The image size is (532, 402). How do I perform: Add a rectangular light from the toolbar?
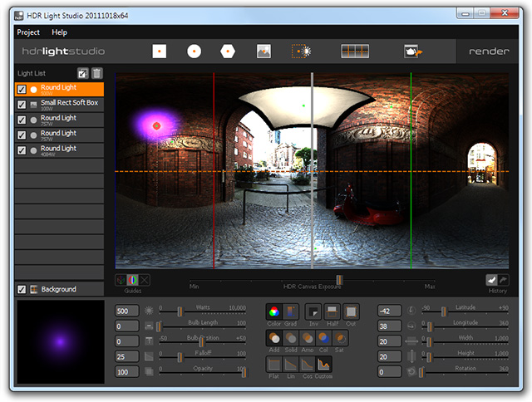point(159,51)
